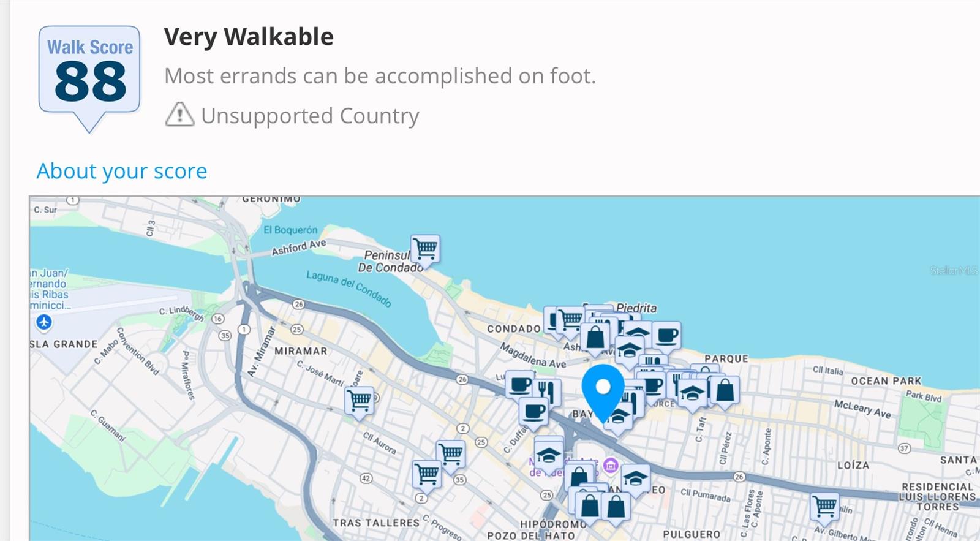
Task: Click shopping bag marker below Ocean Park label
Action: (725, 390)
